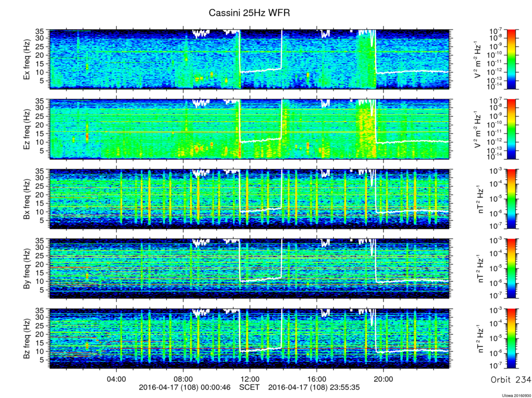
Task: Click the Ez spectrogram panel
Action: click(x=249, y=129)
